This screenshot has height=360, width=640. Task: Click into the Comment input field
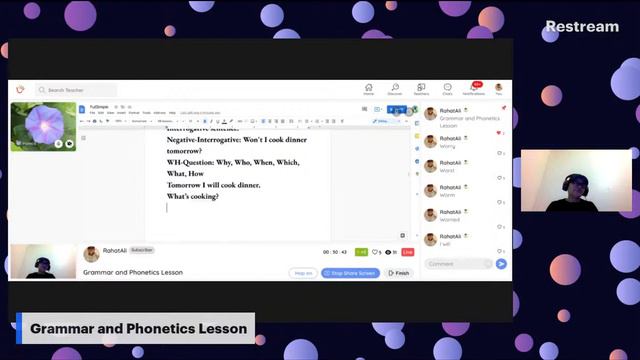tap(458, 264)
